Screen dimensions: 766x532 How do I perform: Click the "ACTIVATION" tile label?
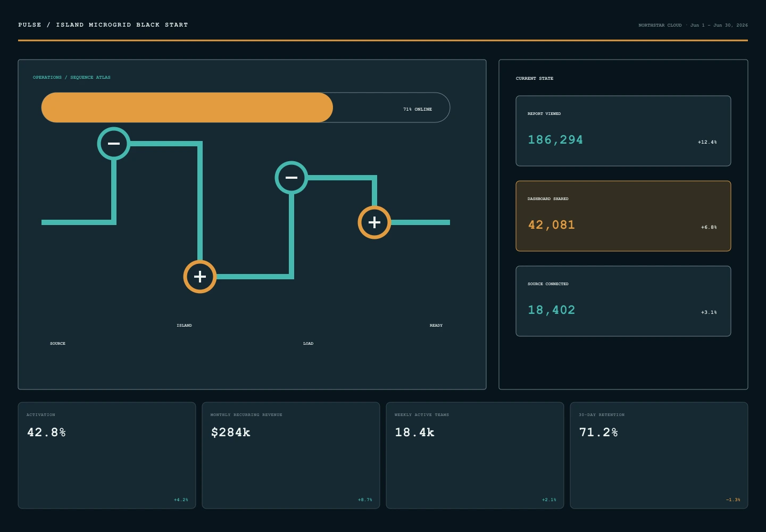pos(41,414)
